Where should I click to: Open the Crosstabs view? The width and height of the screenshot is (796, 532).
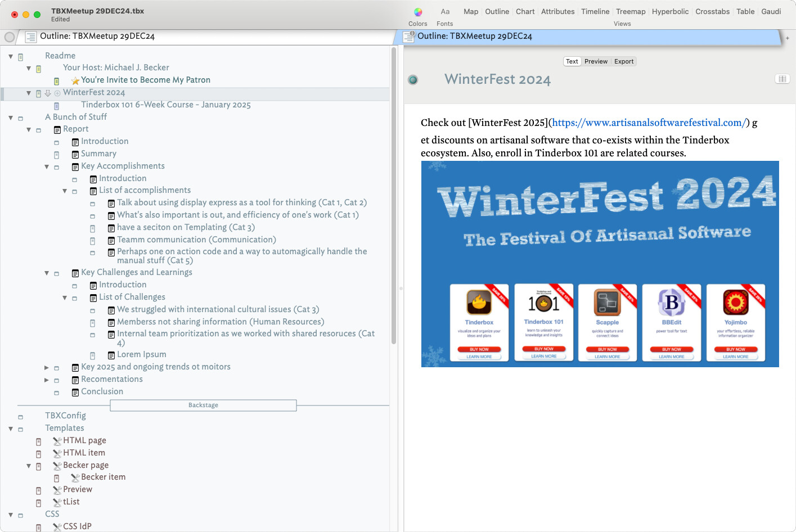click(x=712, y=11)
